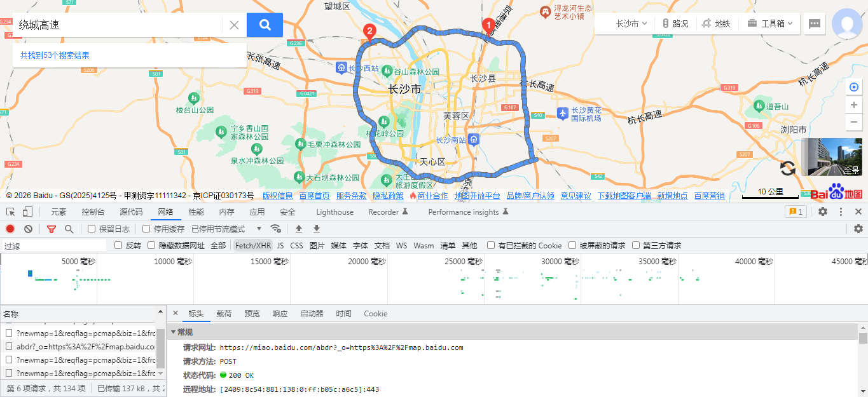The height and width of the screenshot is (397, 868).
Task: Click the export HAR download arrow icon
Action: click(x=317, y=229)
